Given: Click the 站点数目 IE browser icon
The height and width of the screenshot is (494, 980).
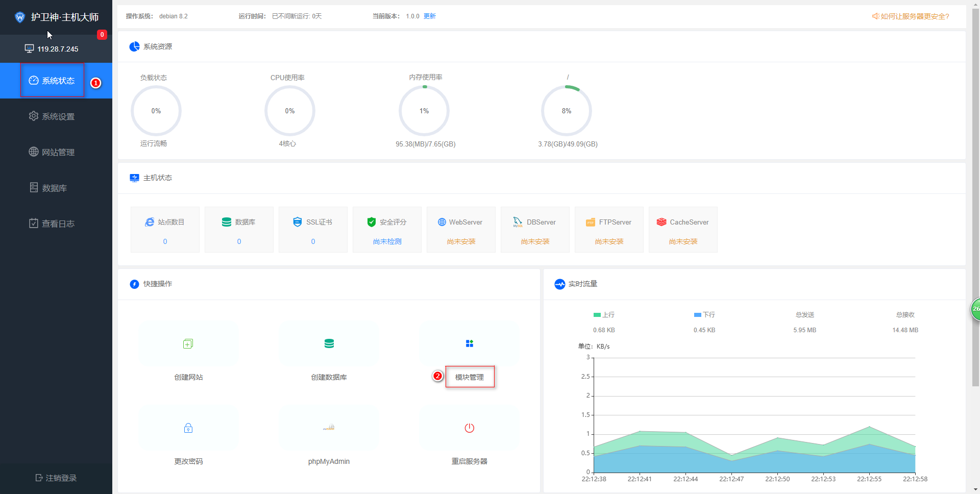Looking at the screenshot, I should point(150,222).
